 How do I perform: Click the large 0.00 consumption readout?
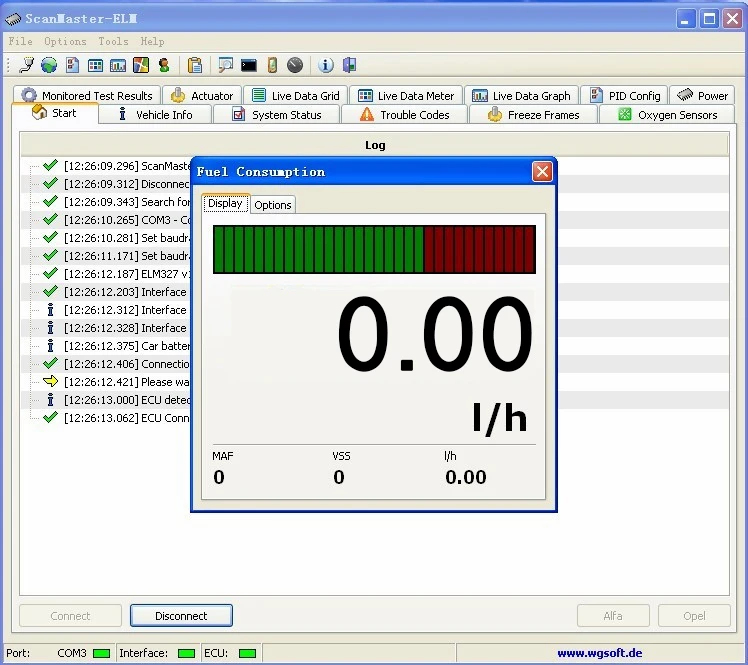tap(434, 334)
